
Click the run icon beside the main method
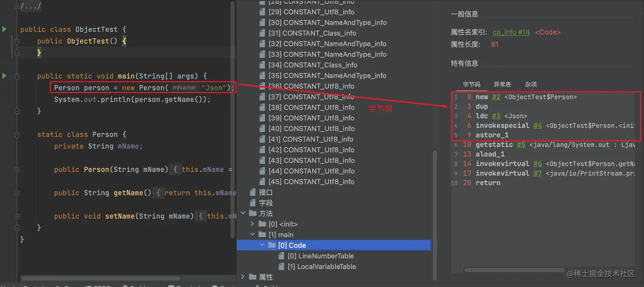click(3, 75)
